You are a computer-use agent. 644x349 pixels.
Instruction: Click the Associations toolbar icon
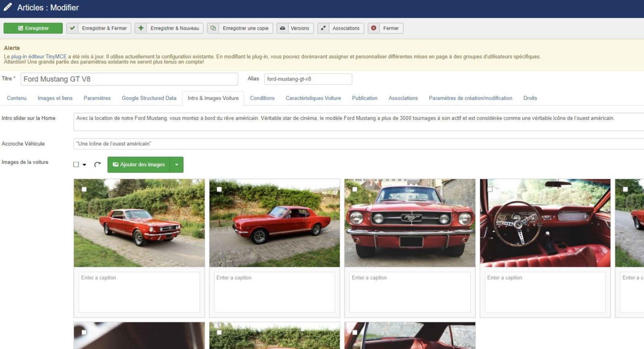(323, 28)
